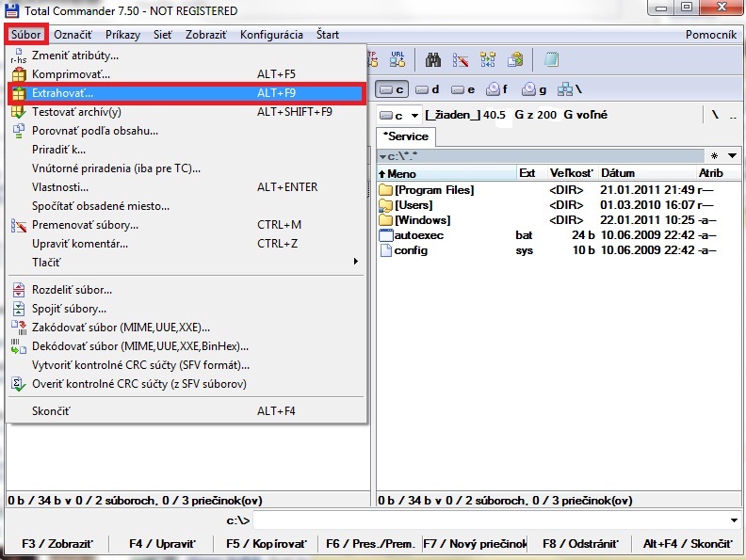746x560 pixels.
Task: Open the Štart menu
Action: point(328,35)
